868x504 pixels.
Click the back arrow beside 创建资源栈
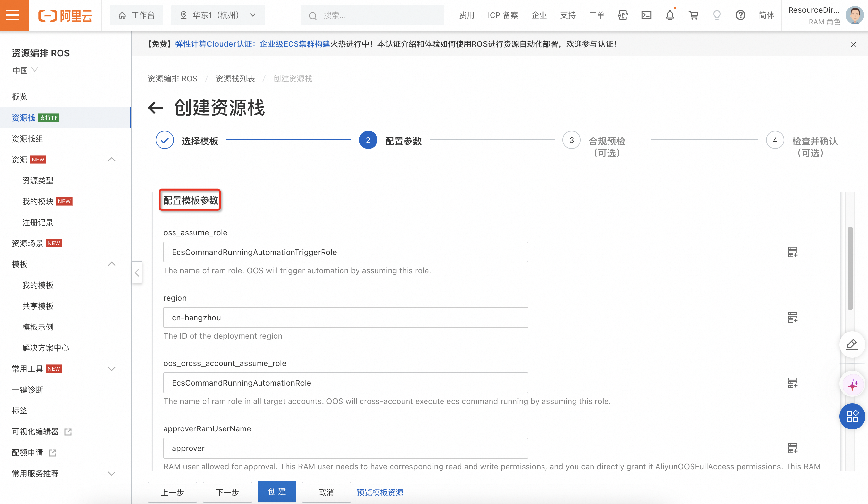click(156, 108)
